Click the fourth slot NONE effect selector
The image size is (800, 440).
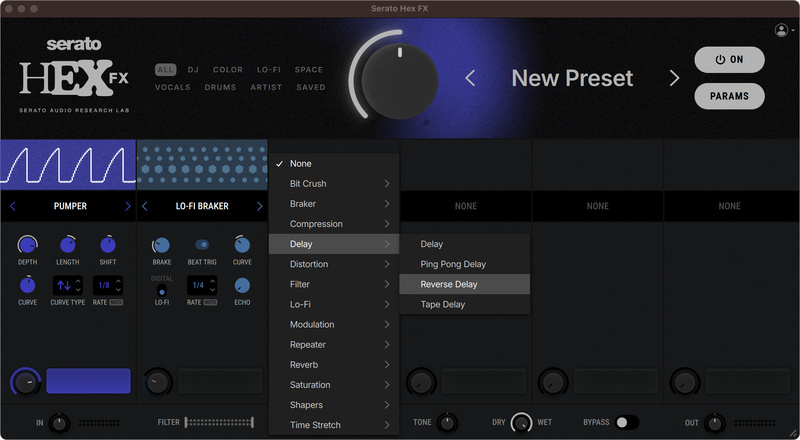(466, 206)
